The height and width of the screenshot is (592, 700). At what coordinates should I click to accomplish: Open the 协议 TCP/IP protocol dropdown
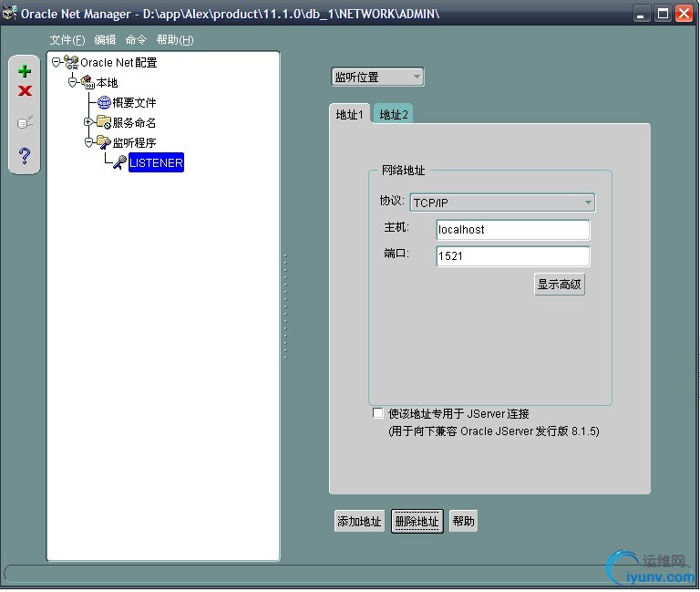click(502, 203)
